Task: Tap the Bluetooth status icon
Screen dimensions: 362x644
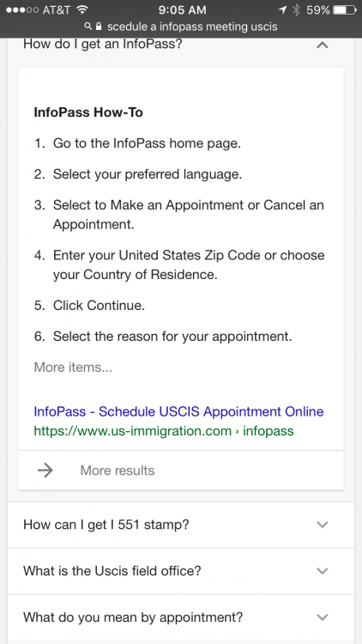Action: coord(296,9)
